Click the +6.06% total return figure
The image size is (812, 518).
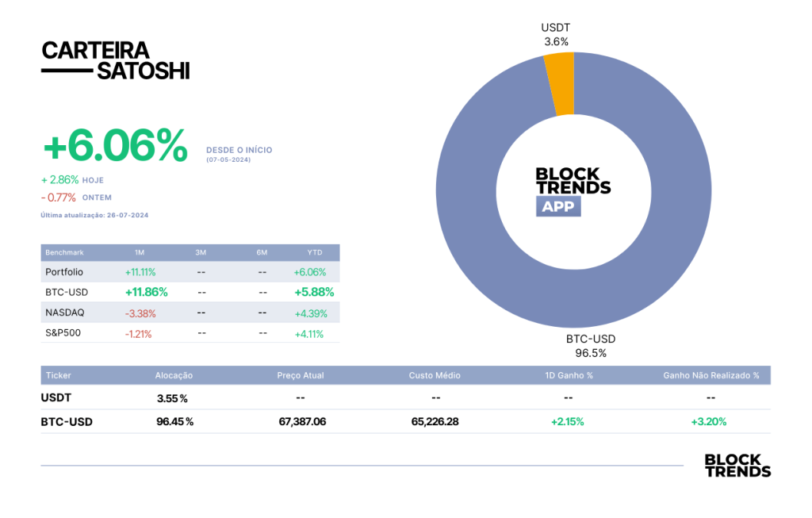pos(116,145)
